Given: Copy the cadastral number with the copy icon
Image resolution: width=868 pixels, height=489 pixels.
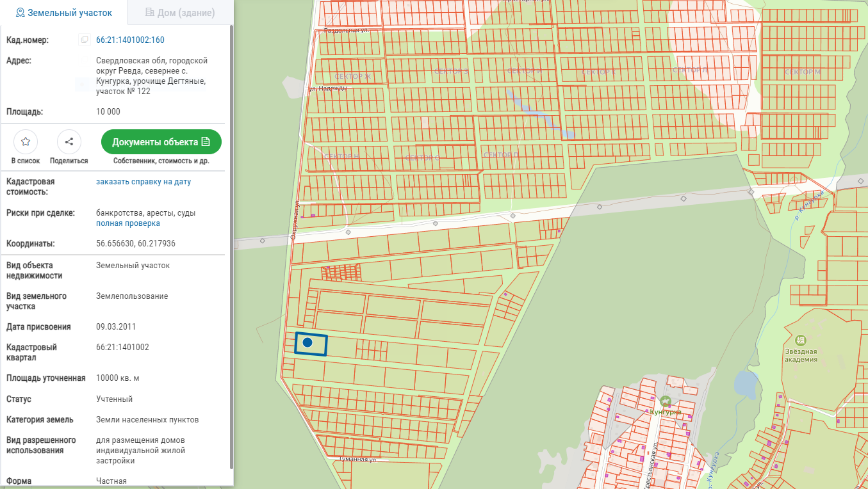Looking at the screenshot, I should pyautogui.click(x=84, y=40).
